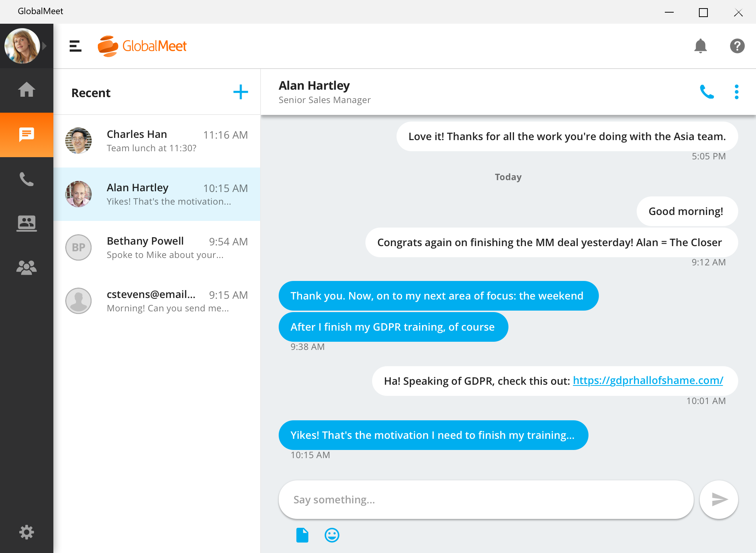Viewport: 756px width, 553px height.
Task: Open Settings gear icon
Action: coord(26,532)
